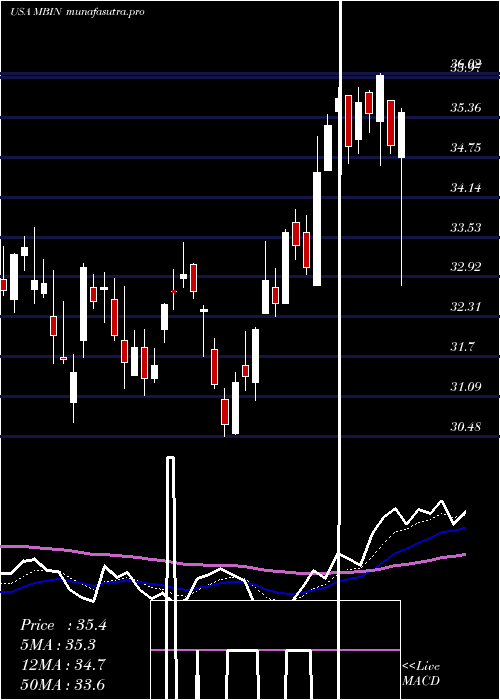Screen dimensions: 500x700
Task: Click the lowest red candle near 30.48
Action: click(x=225, y=412)
